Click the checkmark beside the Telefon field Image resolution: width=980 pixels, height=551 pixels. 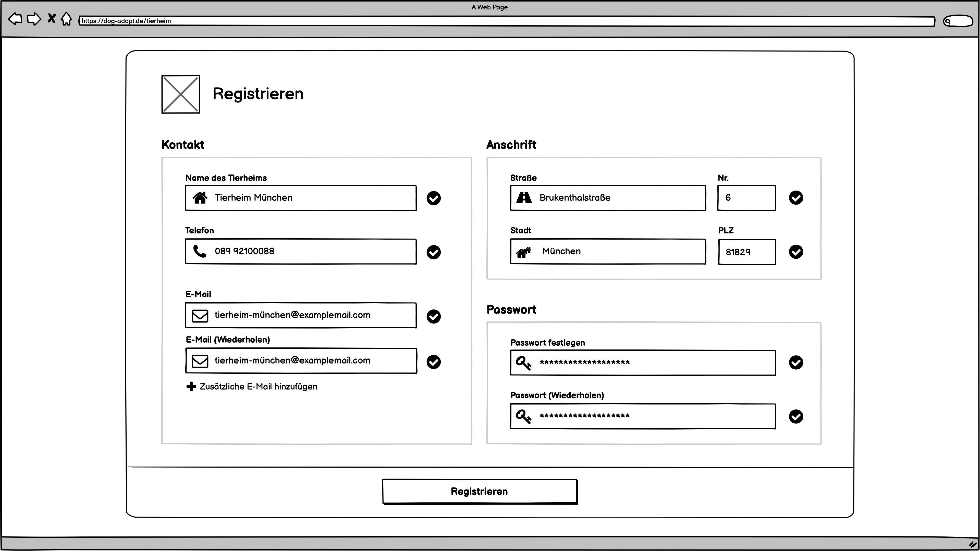[x=434, y=252]
